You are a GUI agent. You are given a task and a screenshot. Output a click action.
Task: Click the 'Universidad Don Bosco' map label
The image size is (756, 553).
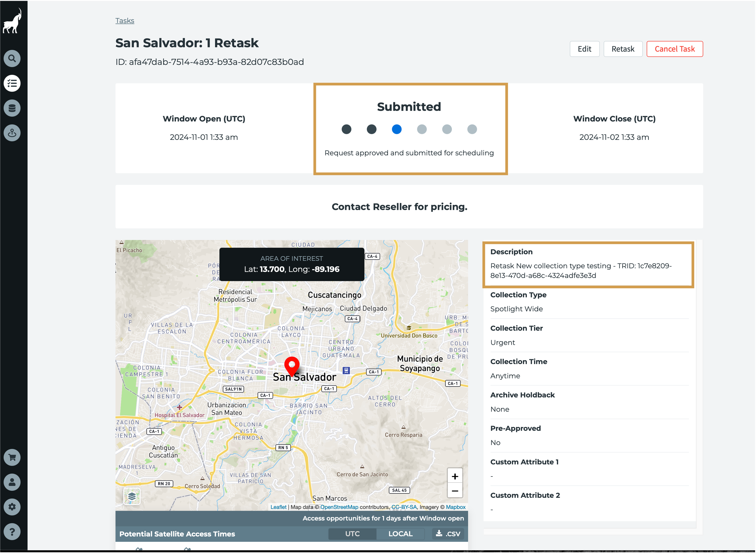click(x=409, y=336)
